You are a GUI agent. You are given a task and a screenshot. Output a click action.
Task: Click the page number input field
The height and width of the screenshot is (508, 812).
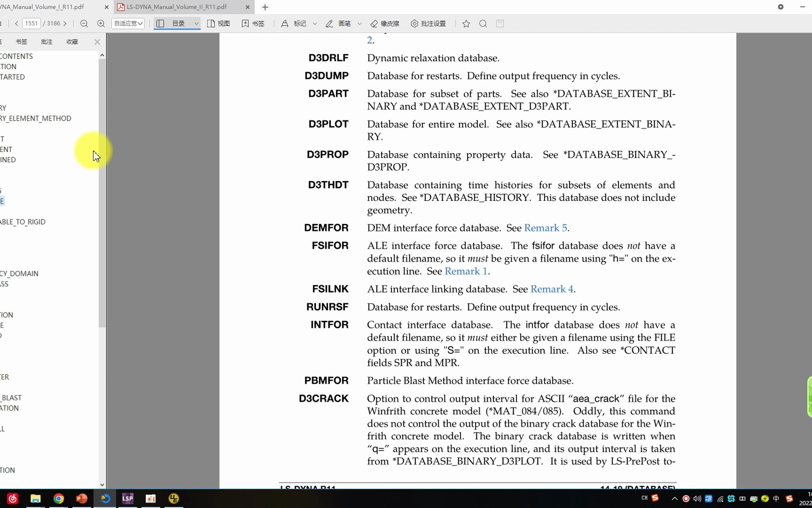coord(31,24)
